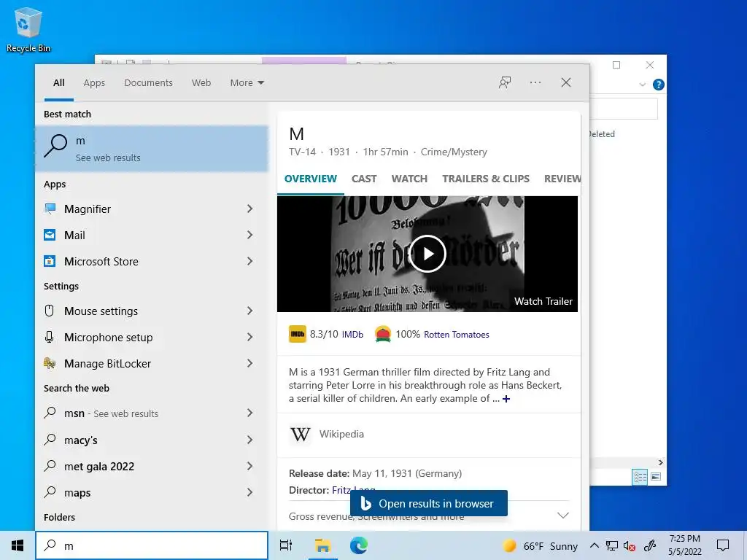This screenshot has height=560, width=747.
Task: Expand options arrow for Magnifier
Action: point(249,209)
